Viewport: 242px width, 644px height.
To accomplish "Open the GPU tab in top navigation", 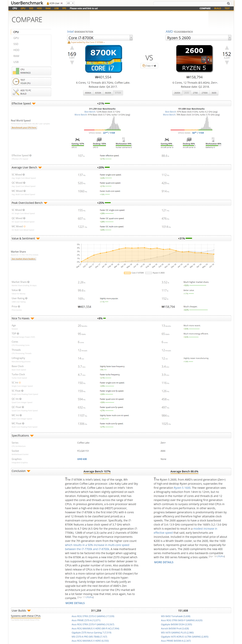I will point(23,8).
